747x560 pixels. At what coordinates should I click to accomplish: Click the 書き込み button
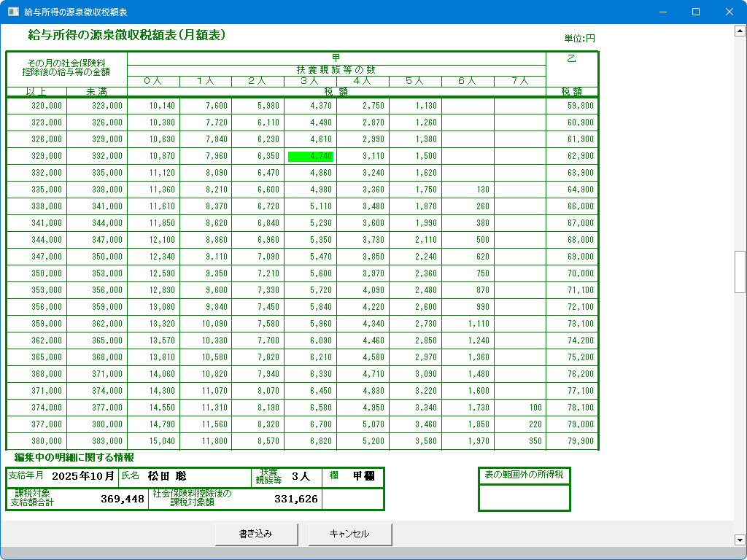click(256, 534)
